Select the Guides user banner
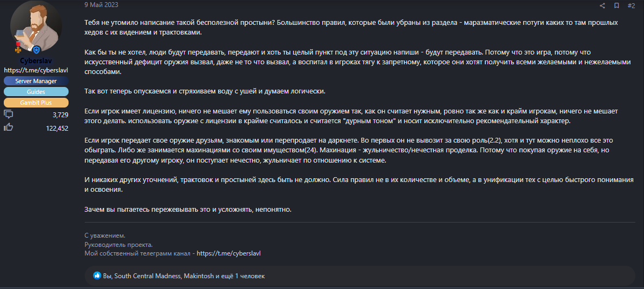644x289 pixels. tap(36, 92)
